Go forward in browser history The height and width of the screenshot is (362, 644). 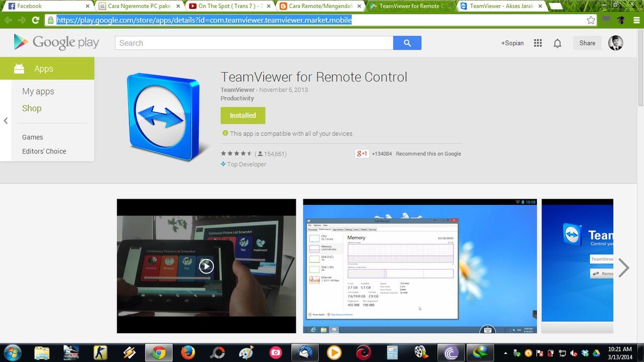(21, 20)
